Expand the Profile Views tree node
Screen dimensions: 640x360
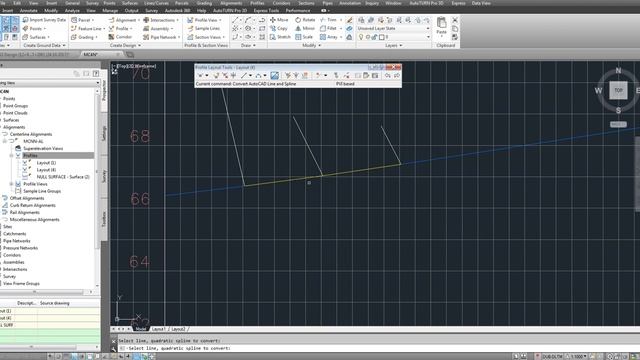(11, 184)
